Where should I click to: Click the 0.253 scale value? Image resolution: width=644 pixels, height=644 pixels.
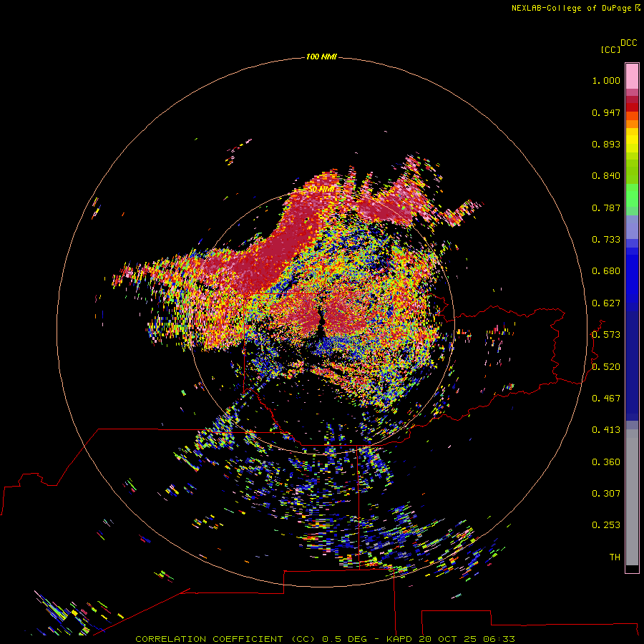click(606, 525)
